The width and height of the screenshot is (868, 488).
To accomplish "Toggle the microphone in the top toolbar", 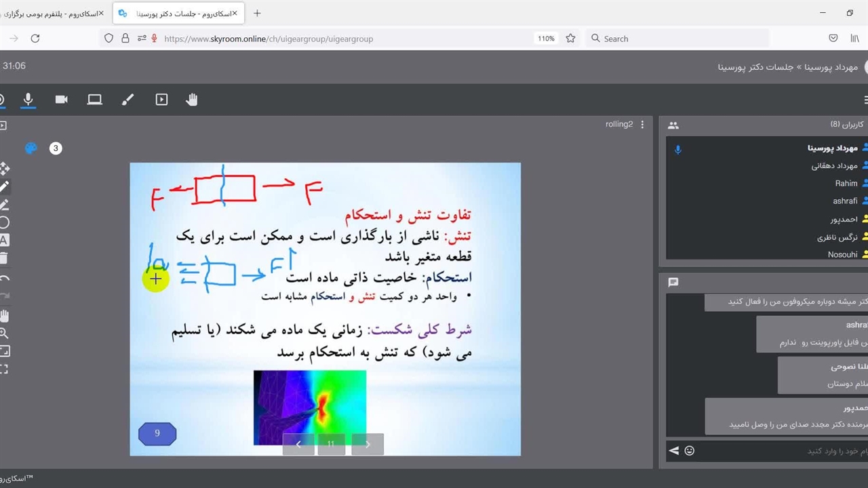I will (28, 100).
